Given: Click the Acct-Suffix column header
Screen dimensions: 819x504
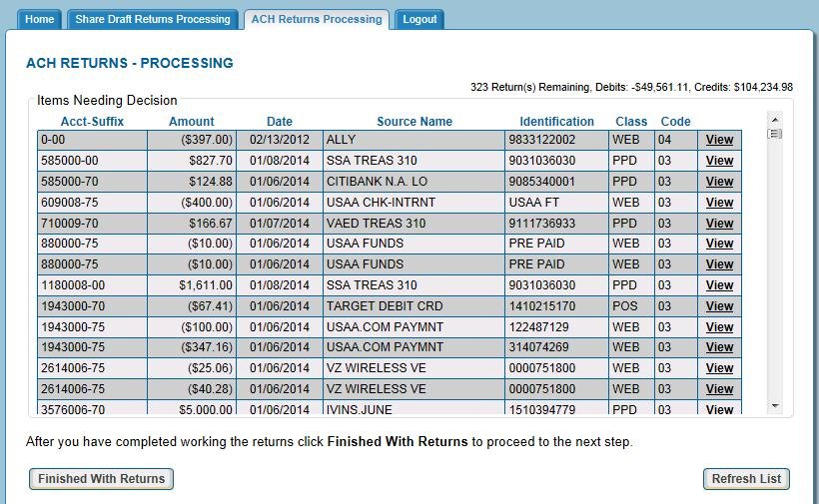Looking at the screenshot, I should tap(90, 122).
